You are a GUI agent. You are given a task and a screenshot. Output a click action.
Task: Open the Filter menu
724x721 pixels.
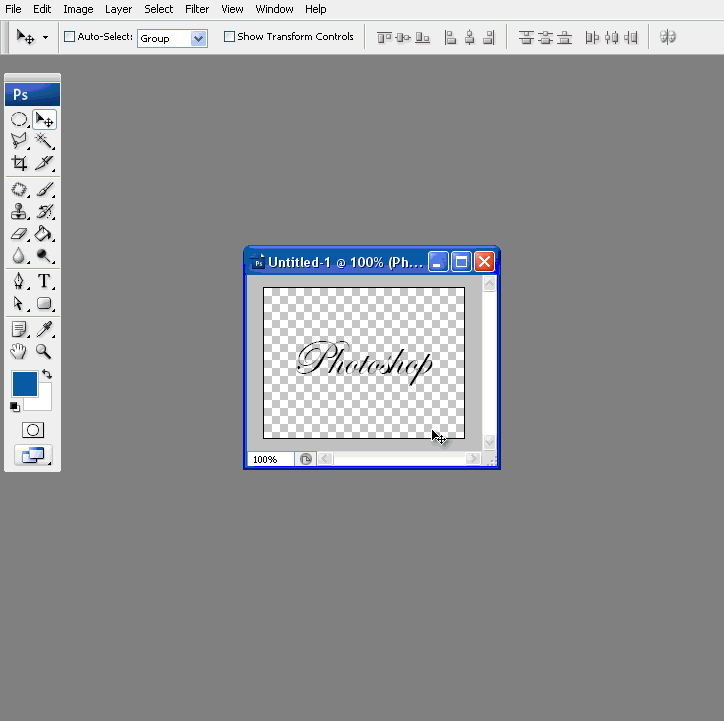click(x=197, y=9)
